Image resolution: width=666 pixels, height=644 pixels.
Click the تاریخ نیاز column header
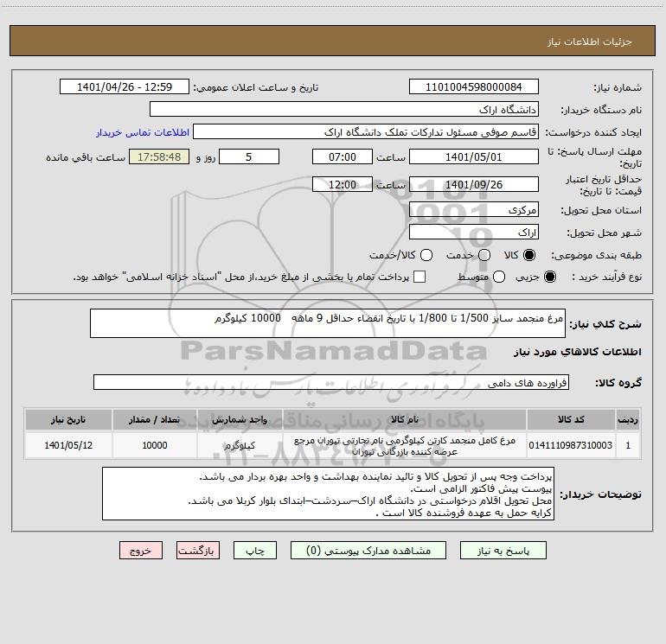(68, 420)
